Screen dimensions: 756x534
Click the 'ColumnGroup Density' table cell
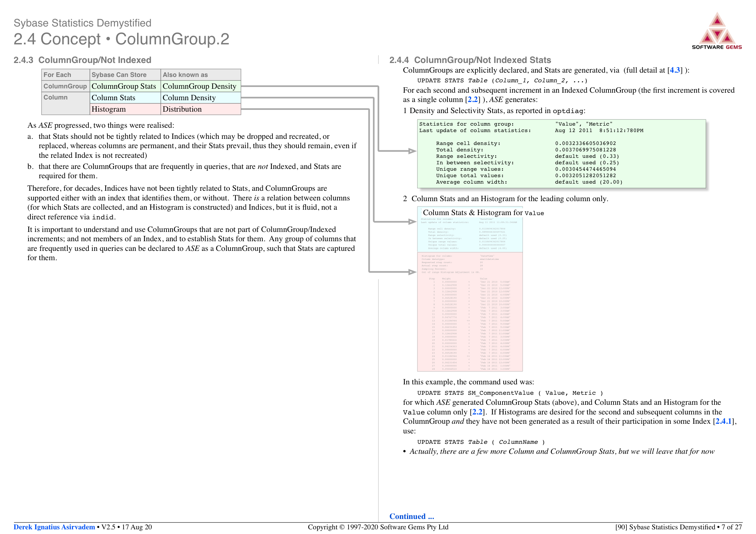tap(200, 86)
